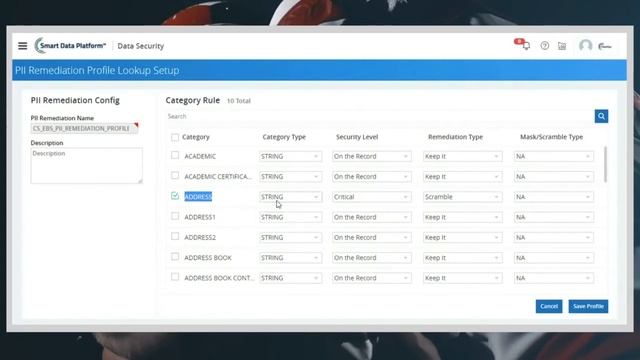Toggle the select-all Category checkbox

[x=175, y=137]
